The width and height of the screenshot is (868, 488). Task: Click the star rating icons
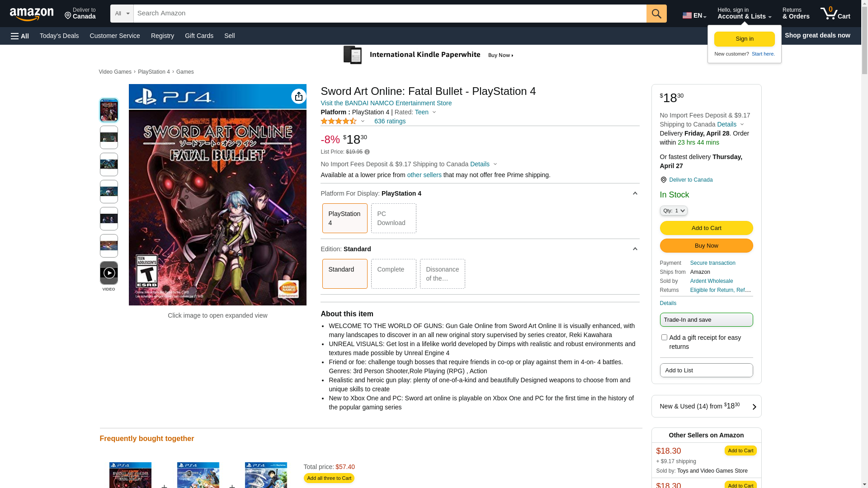pos(339,121)
